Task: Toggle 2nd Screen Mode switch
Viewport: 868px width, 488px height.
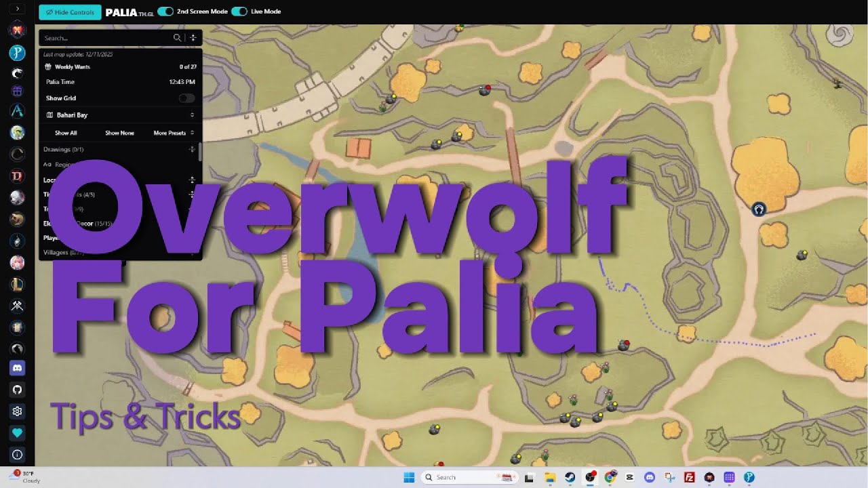Action: click(165, 12)
